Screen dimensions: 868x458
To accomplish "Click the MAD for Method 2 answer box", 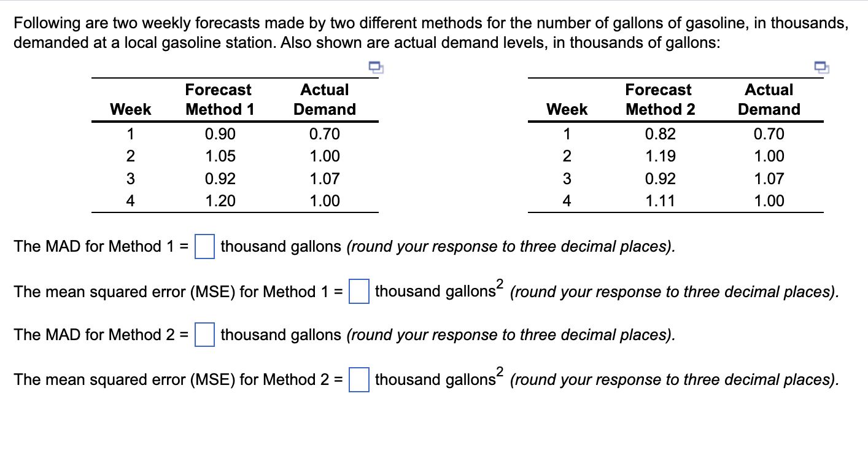I will 204,335.
